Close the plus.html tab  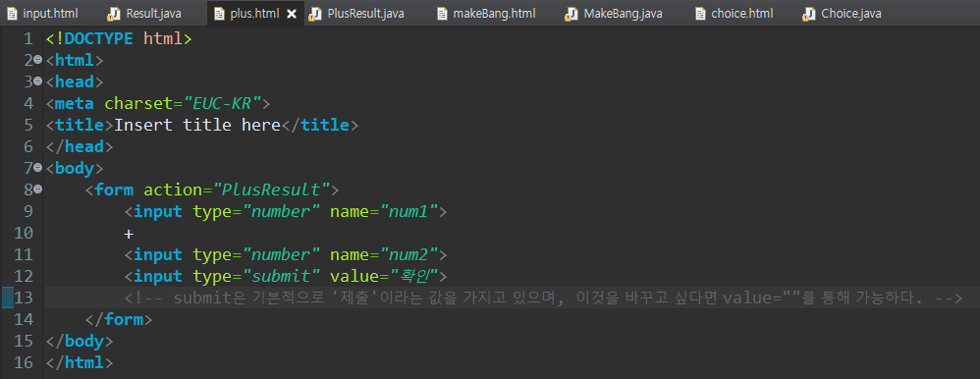click(x=292, y=13)
